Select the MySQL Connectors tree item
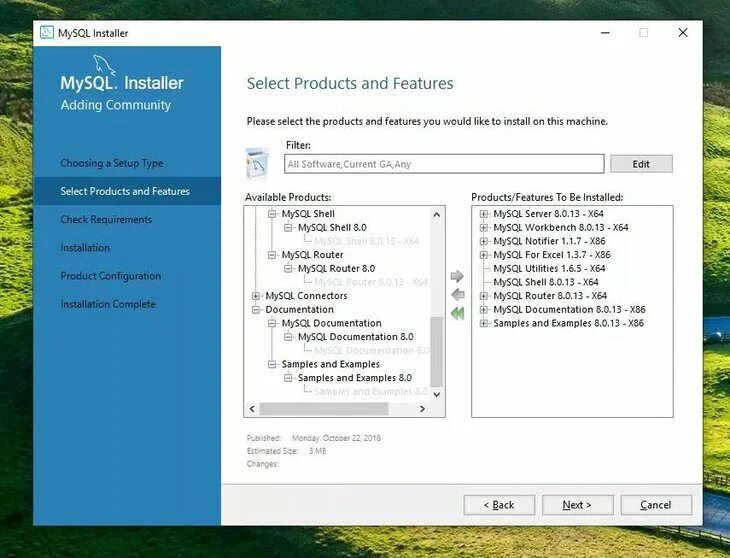The height and width of the screenshot is (558, 730). tap(306, 296)
